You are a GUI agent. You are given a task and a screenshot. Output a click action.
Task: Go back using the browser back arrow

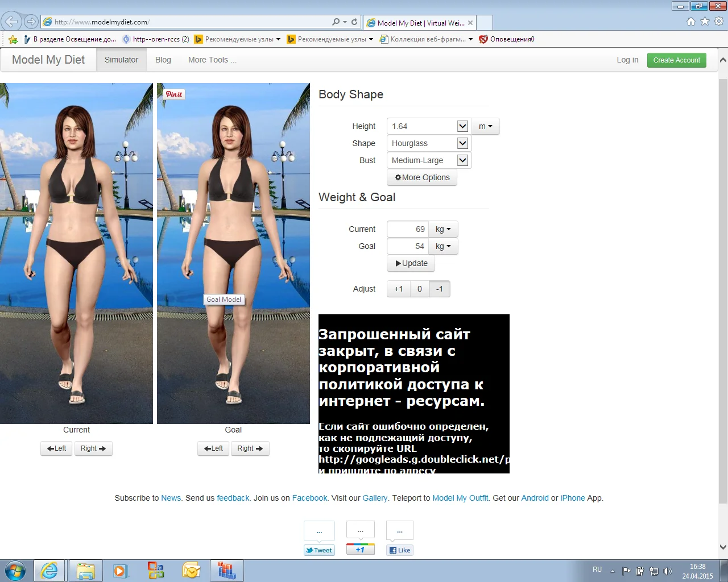[11, 22]
